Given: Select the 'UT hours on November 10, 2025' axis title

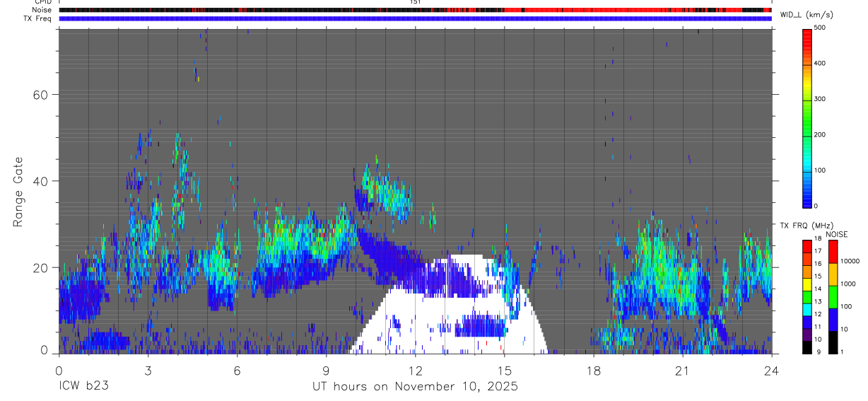Looking at the screenshot, I should click(x=416, y=387).
